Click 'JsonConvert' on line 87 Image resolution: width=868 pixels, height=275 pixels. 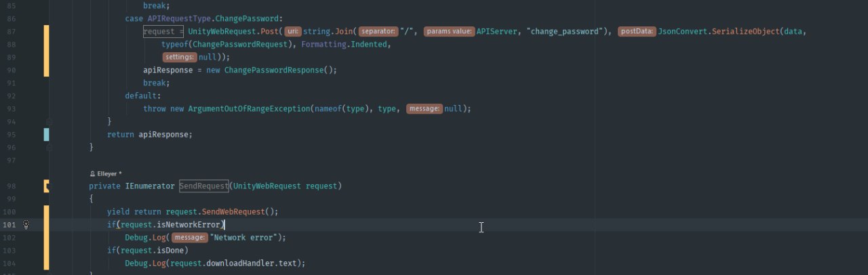(x=682, y=31)
